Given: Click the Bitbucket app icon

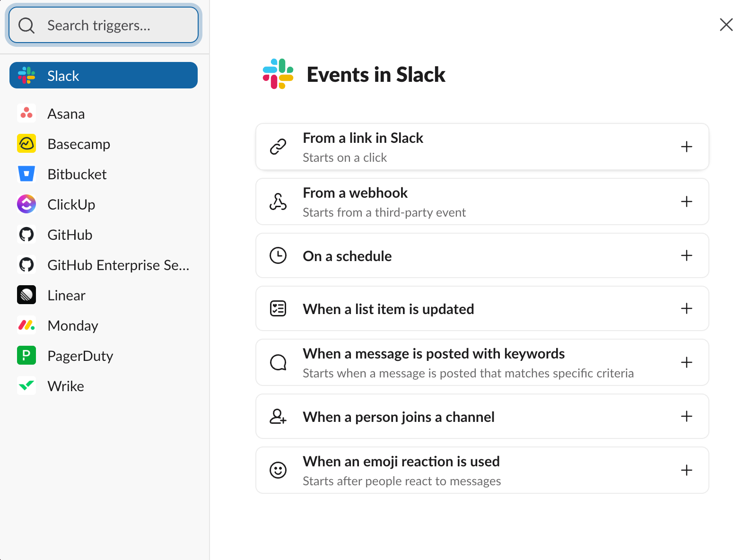Looking at the screenshot, I should pos(26,174).
